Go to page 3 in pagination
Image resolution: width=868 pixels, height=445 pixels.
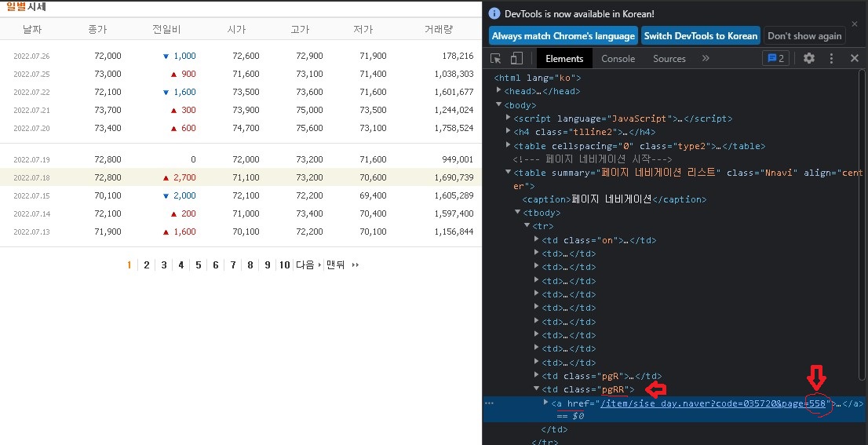[164, 265]
